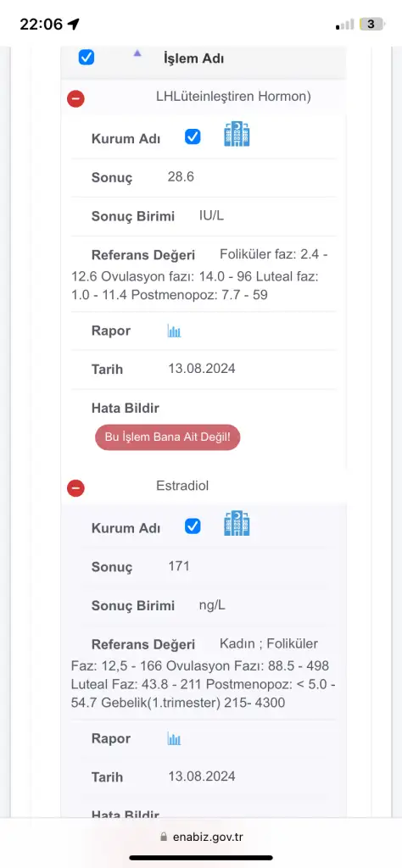View Estradiol report bar chart icon
Viewport: 402px width, 868px height.
[x=175, y=739]
